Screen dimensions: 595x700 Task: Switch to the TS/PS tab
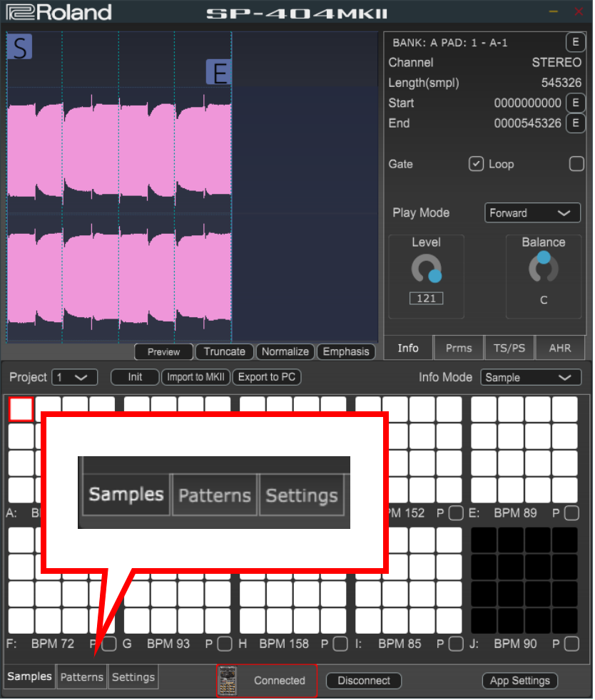pyautogui.click(x=510, y=349)
